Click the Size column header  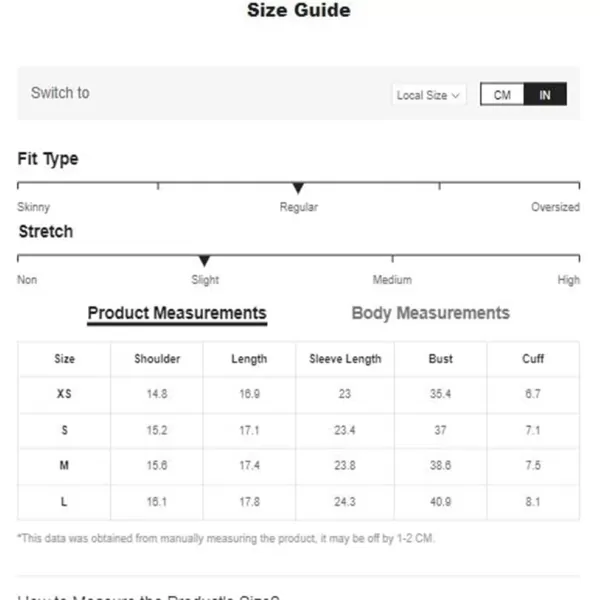coord(64,359)
